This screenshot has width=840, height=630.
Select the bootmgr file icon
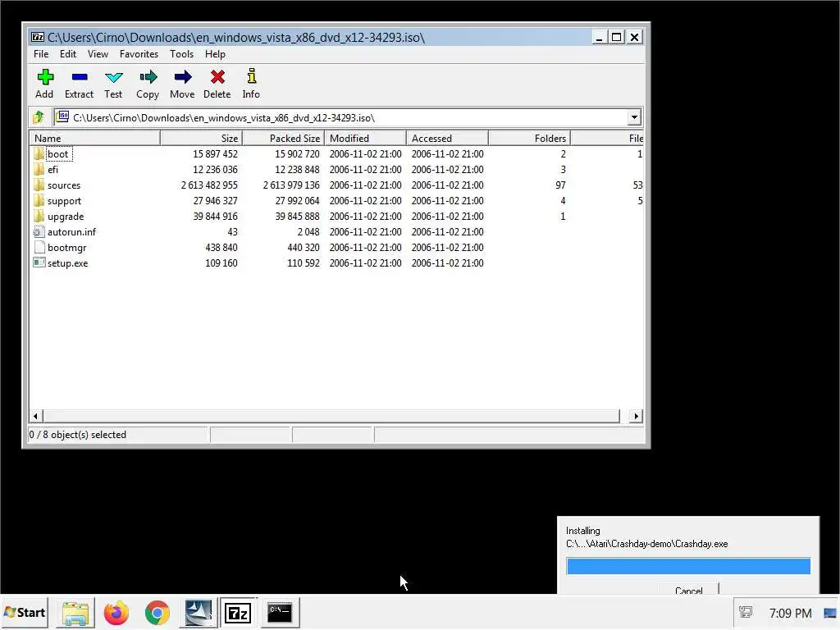pos(39,248)
